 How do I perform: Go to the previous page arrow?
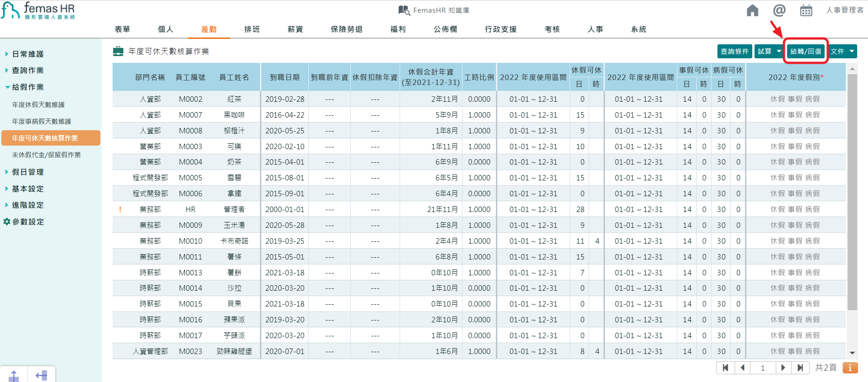[x=742, y=368]
